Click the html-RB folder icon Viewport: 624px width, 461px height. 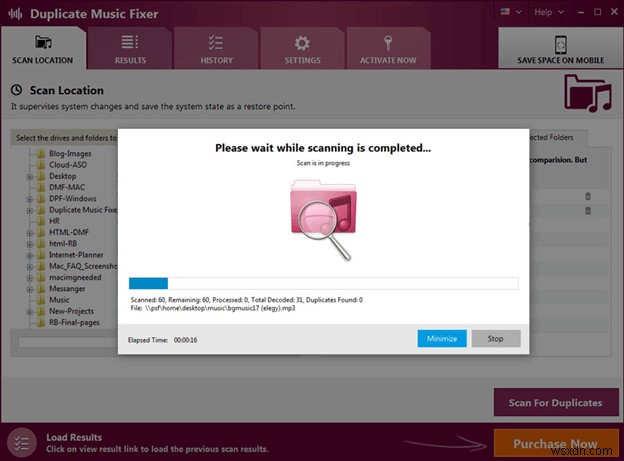tap(41, 244)
